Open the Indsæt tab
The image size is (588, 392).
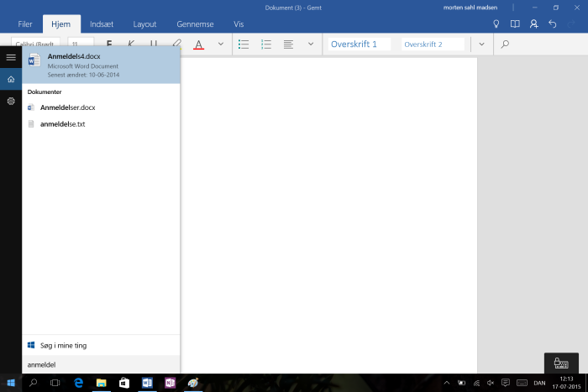102,24
